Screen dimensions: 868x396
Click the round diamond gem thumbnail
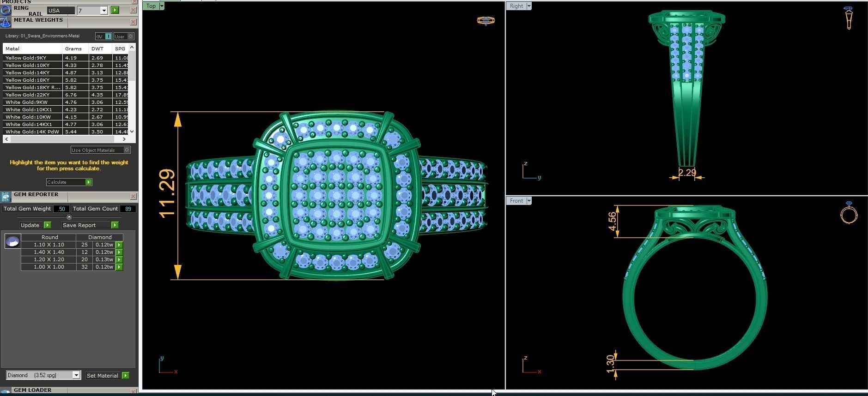coord(12,241)
